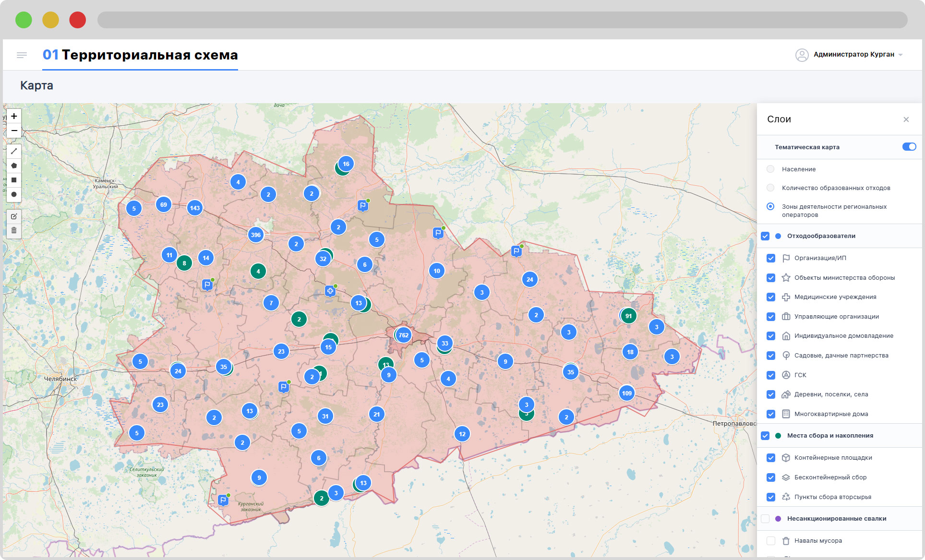Click the 109 cluster marker
This screenshot has height=560, width=925.
tap(627, 393)
